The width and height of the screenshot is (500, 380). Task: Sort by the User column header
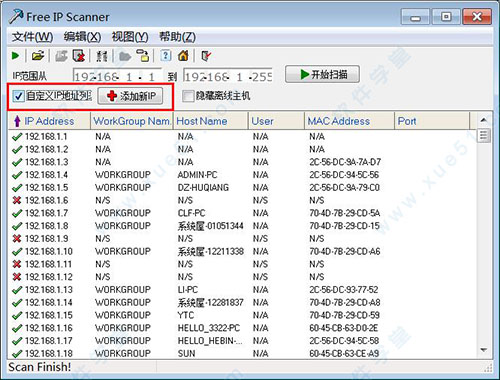[276, 121]
